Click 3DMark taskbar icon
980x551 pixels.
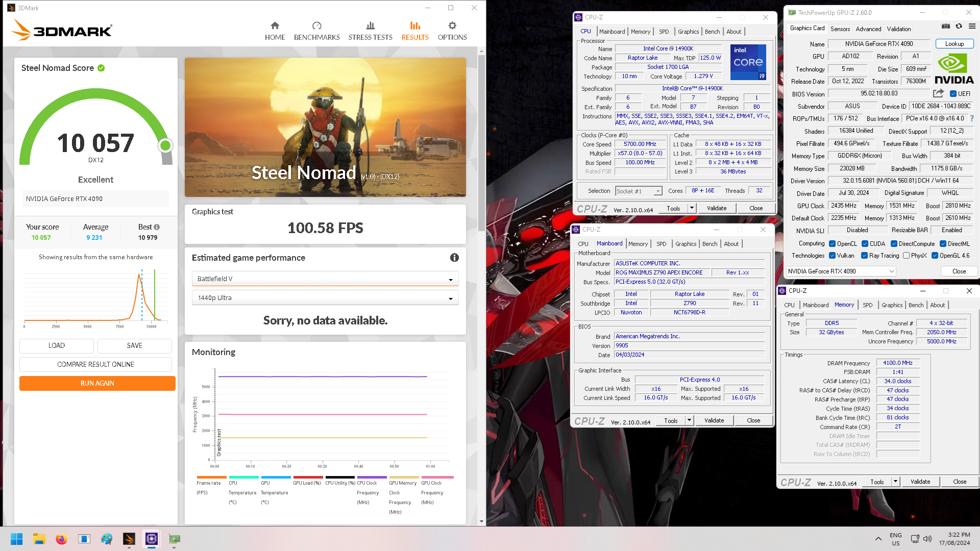tap(129, 539)
